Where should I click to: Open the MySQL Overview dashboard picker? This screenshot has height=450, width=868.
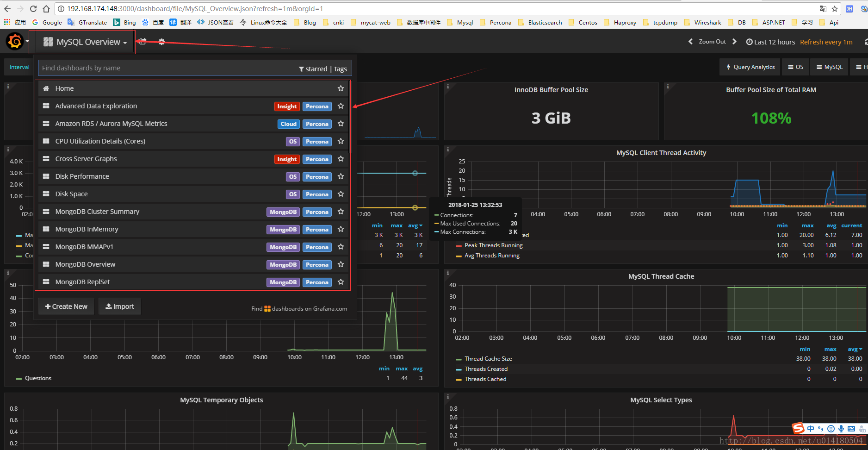pyautogui.click(x=85, y=42)
